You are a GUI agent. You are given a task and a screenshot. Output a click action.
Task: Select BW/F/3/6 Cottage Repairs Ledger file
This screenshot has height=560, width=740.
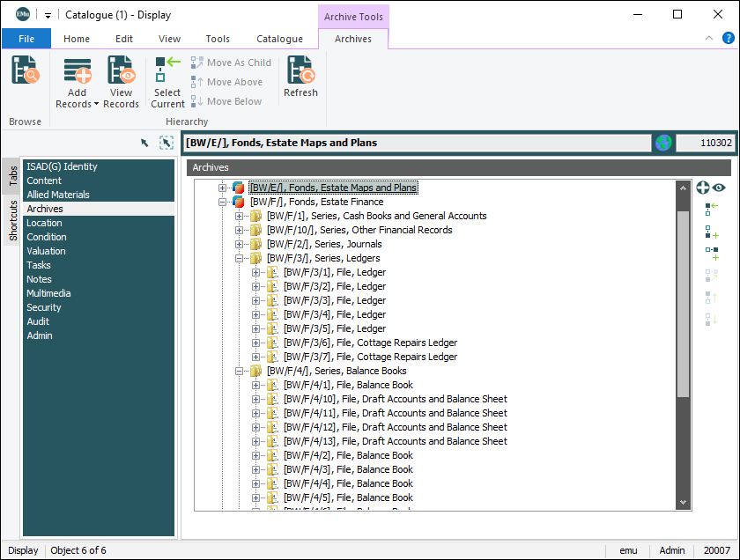click(x=370, y=343)
